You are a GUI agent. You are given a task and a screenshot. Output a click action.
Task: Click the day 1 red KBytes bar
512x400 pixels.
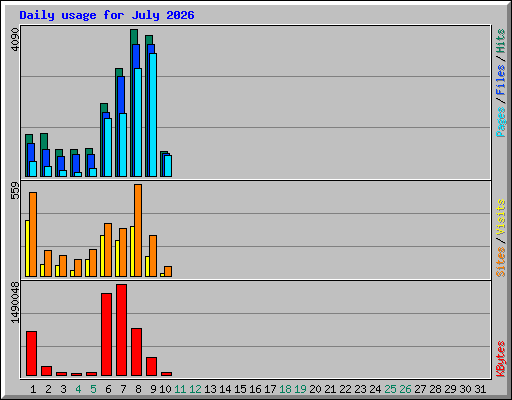[x=31, y=354]
